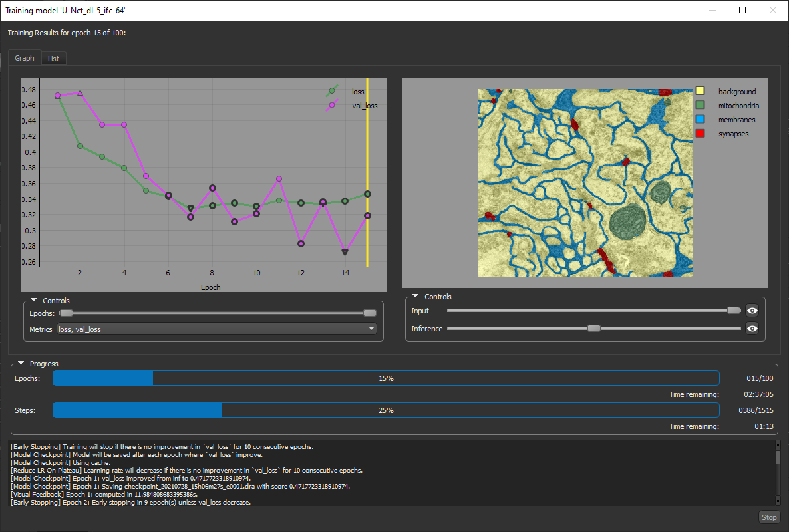This screenshot has width=789, height=532.
Task: Click the Inference opacity slider handle
Action: click(594, 329)
